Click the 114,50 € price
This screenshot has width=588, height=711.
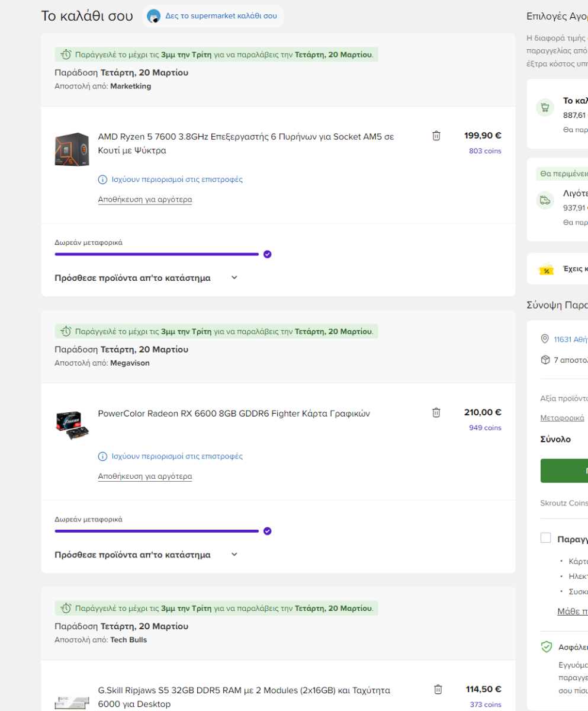click(x=484, y=689)
